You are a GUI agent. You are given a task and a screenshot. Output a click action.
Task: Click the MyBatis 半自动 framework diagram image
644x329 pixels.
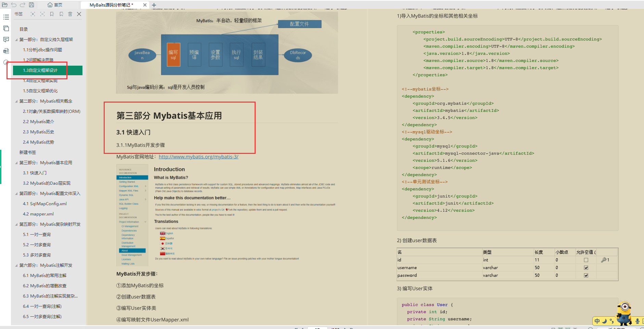click(x=227, y=53)
